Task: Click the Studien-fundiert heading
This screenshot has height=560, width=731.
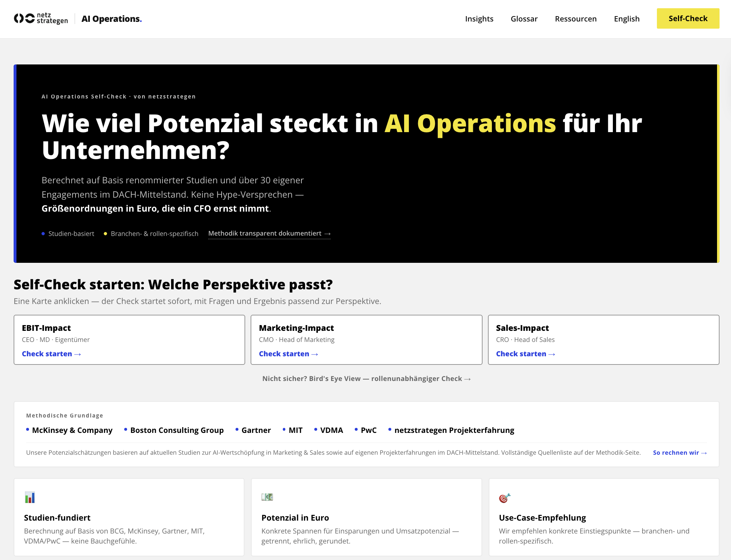Action: (x=57, y=518)
